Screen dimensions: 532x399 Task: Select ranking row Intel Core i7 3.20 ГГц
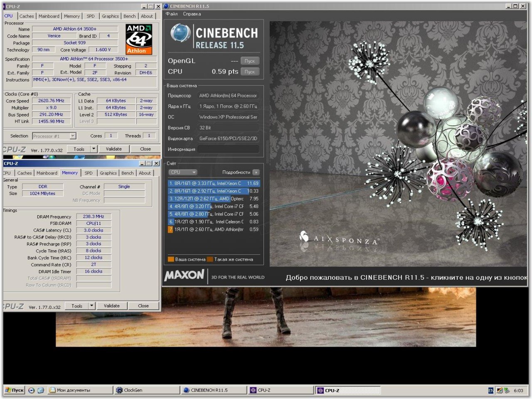pyautogui.click(x=214, y=206)
